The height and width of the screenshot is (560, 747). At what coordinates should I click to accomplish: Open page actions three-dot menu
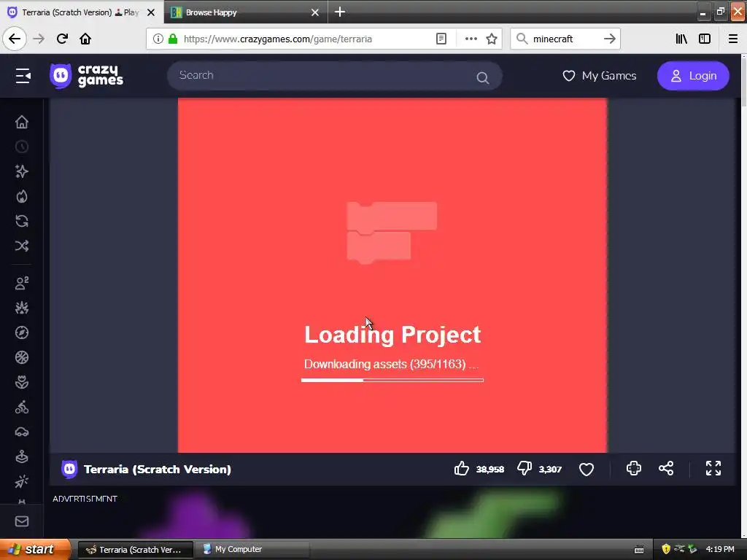point(471,39)
